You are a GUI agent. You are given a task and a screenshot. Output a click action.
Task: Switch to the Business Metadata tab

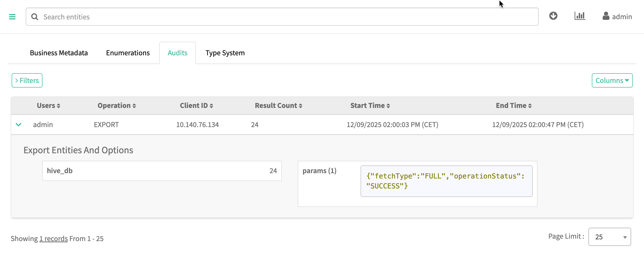[59, 53]
